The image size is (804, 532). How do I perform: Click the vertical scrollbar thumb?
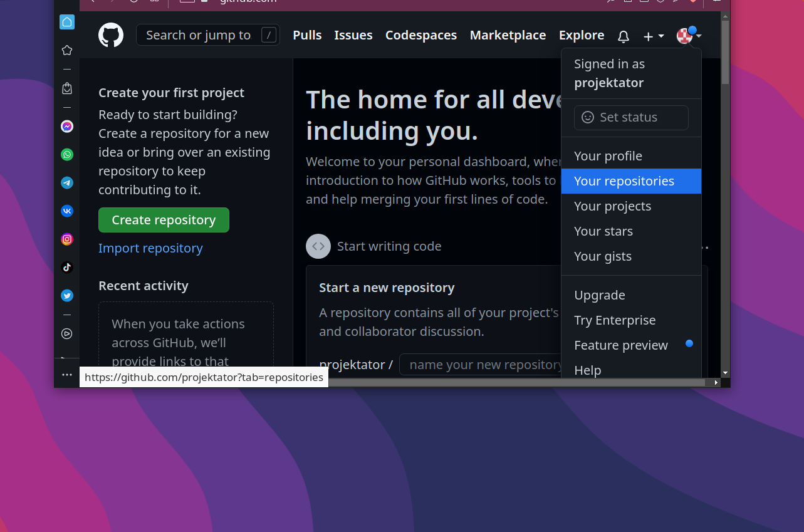pos(725,52)
